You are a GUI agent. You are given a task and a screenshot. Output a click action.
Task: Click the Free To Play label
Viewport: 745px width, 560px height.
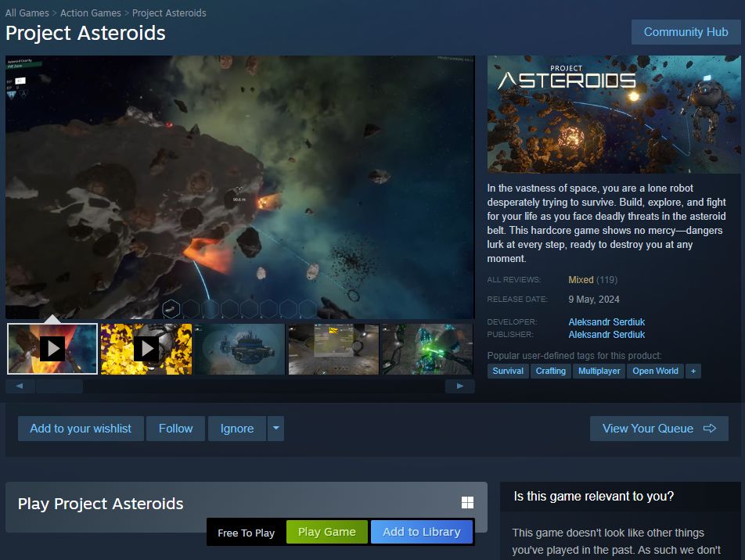click(x=246, y=533)
